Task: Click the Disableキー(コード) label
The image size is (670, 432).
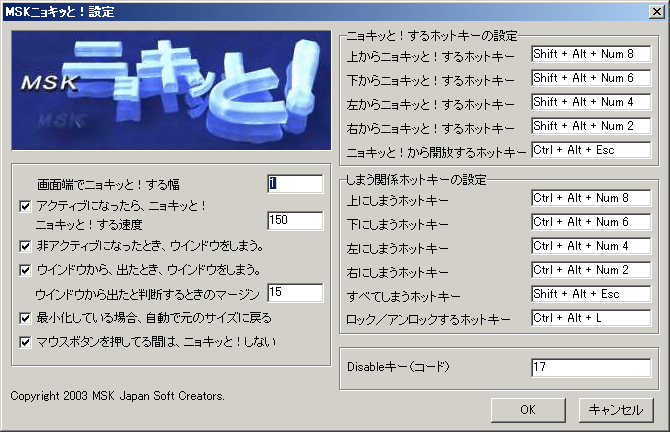Action: [398, 367]
